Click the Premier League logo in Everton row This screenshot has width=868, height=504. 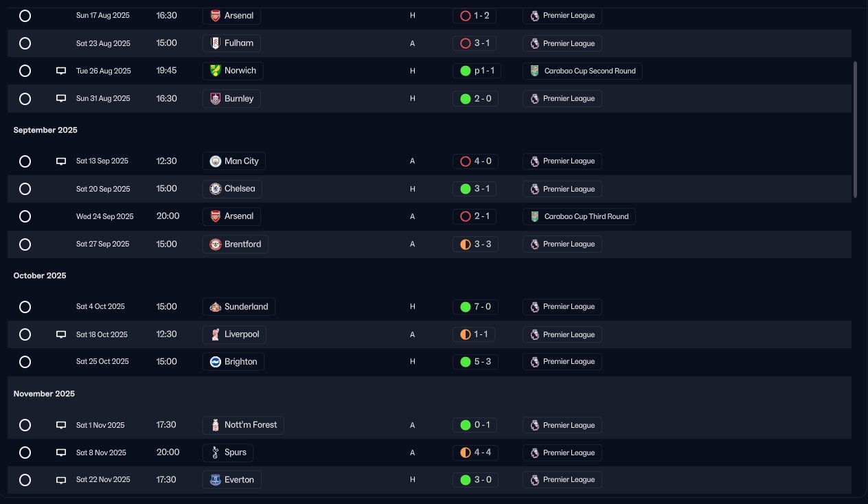click(x=535, y=480)
